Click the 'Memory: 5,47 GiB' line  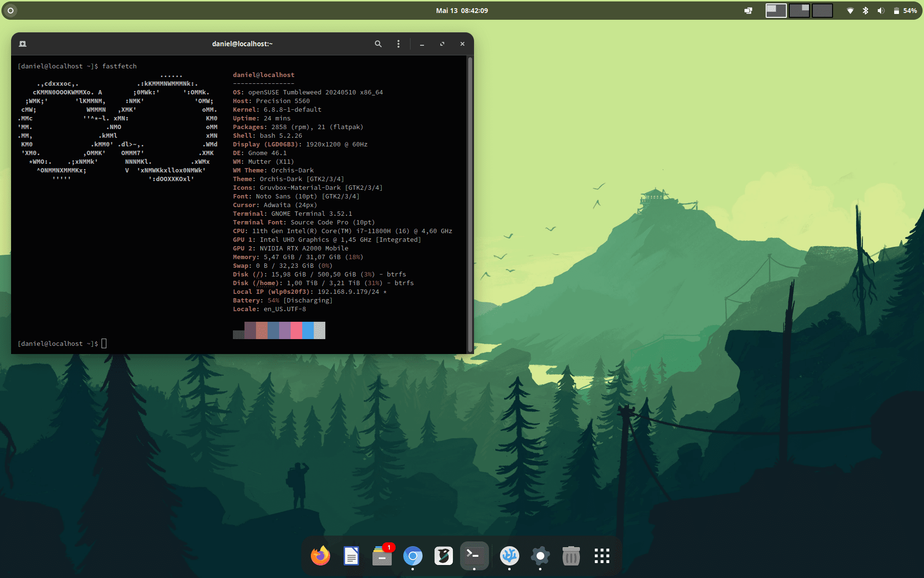(298, 257)
